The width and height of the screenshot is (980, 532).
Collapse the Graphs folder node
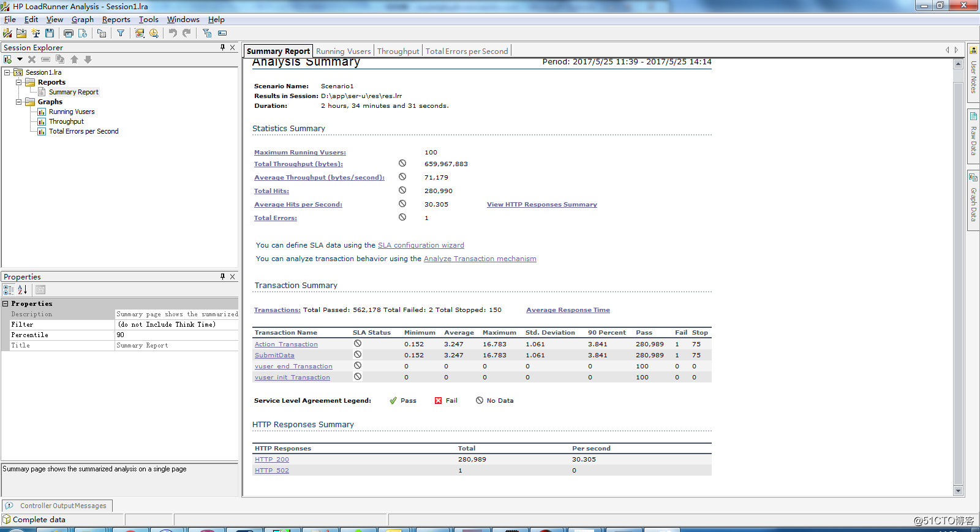(x=18, y=102)
